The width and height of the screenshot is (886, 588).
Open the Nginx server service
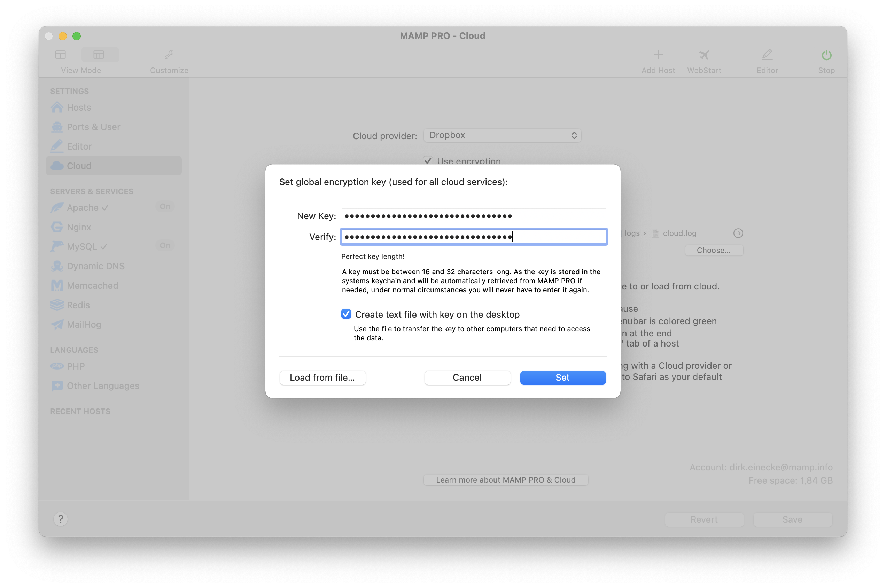78,227
